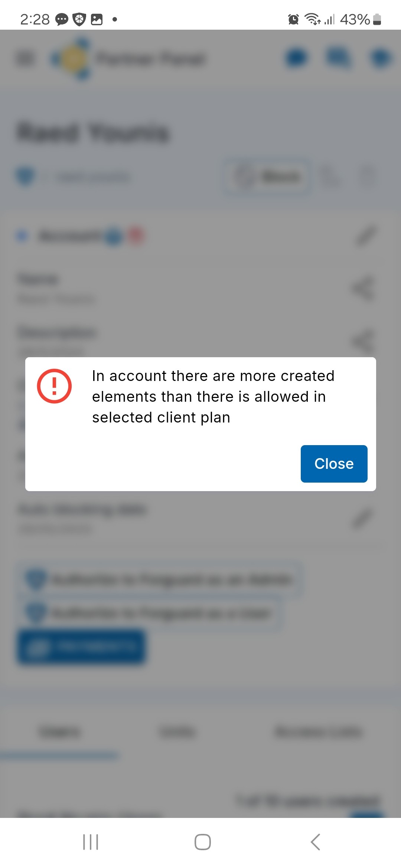Dismiss the warning dialog with Close
This screenshot has width=401, height=868.
point(334,464)
